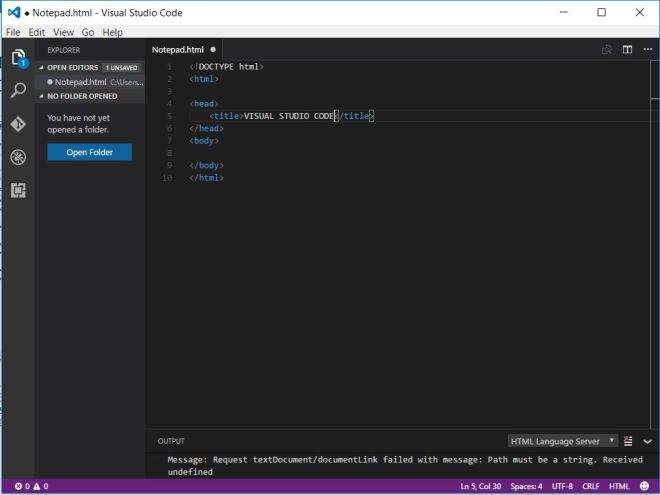The width and height of the screenshot is (660, 495).
Task: Click the errors and warnings count
Action: point(31,486)
